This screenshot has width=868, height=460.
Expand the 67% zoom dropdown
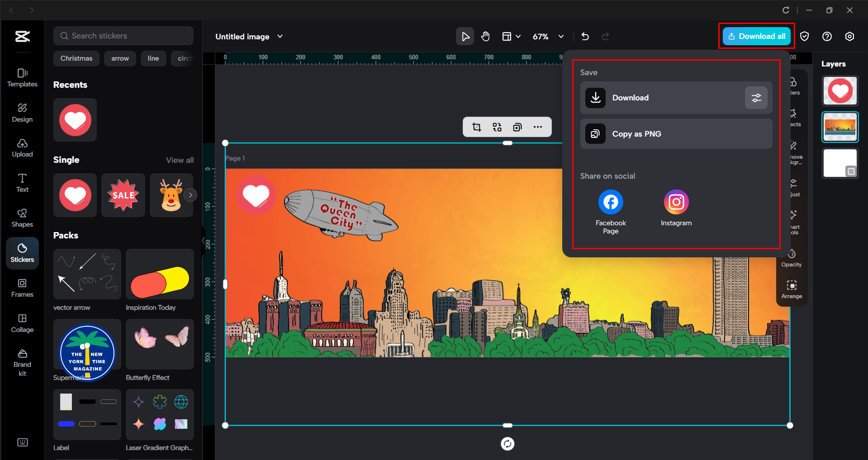(561, 36)
